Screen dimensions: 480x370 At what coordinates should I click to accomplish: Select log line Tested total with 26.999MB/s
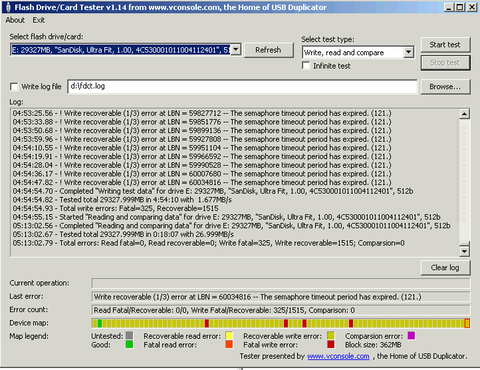coord(123,235)
